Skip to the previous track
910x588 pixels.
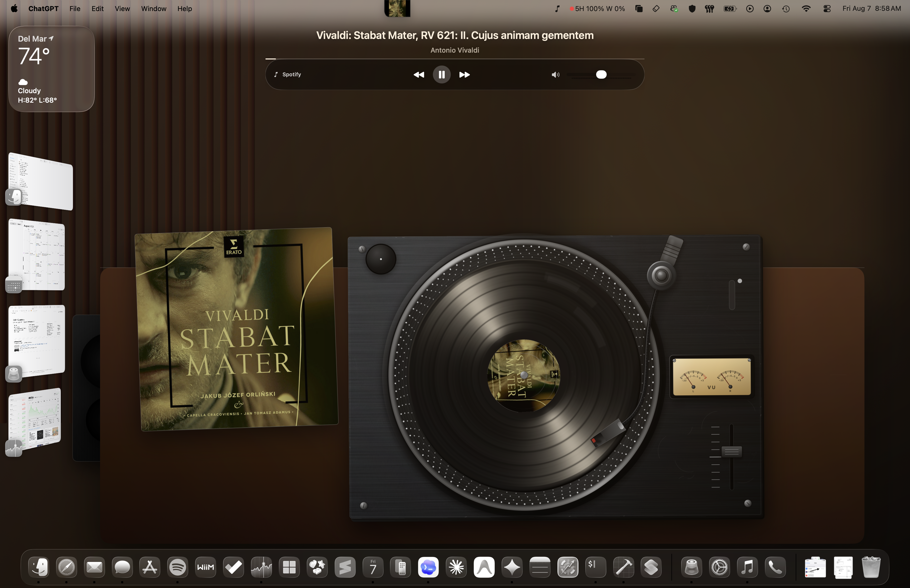coord(418,74)
